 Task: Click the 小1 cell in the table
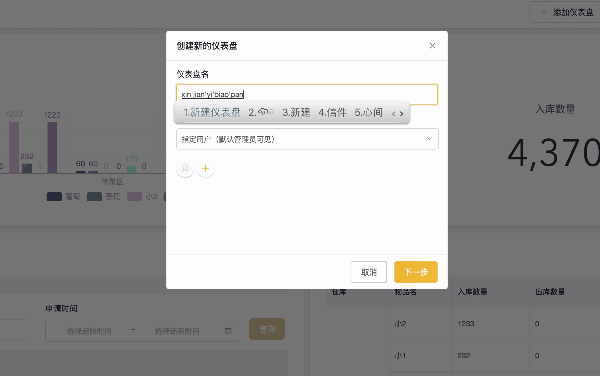[x=400, y=355]
